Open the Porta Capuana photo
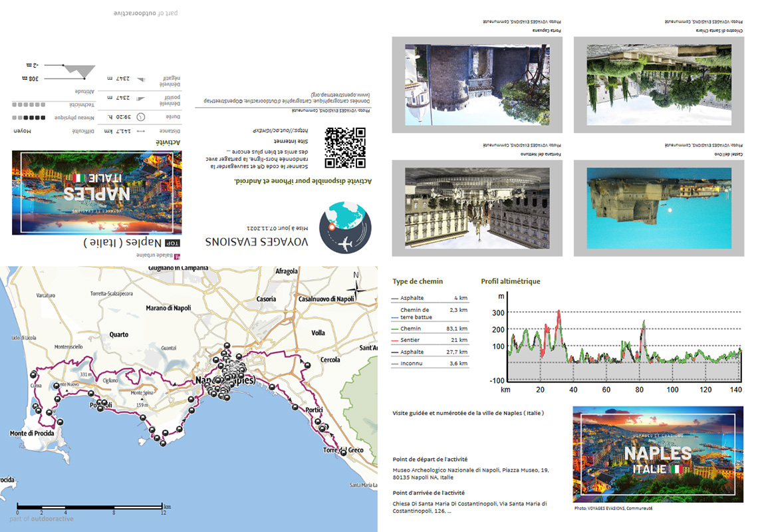 tap(477, 84)
